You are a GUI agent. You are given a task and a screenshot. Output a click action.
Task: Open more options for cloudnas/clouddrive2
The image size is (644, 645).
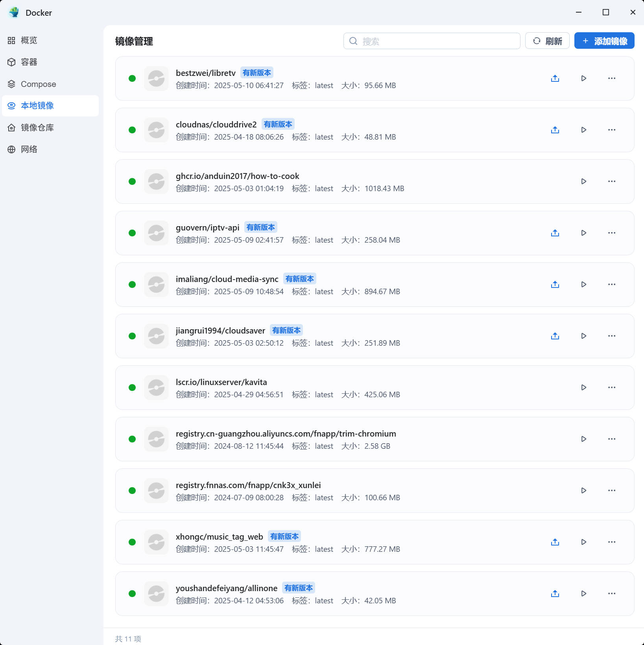[612, 130]
